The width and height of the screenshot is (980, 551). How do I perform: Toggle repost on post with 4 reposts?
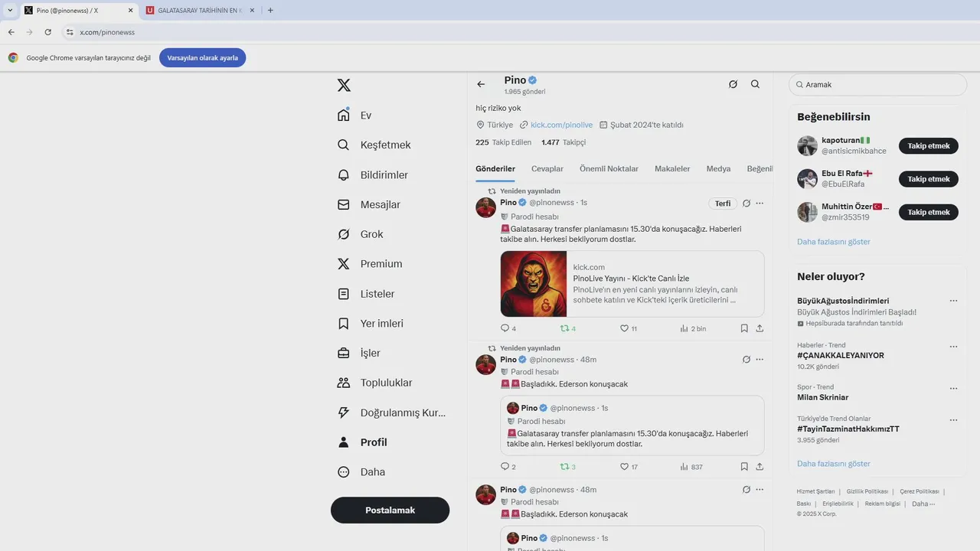(x=568, y=328)
